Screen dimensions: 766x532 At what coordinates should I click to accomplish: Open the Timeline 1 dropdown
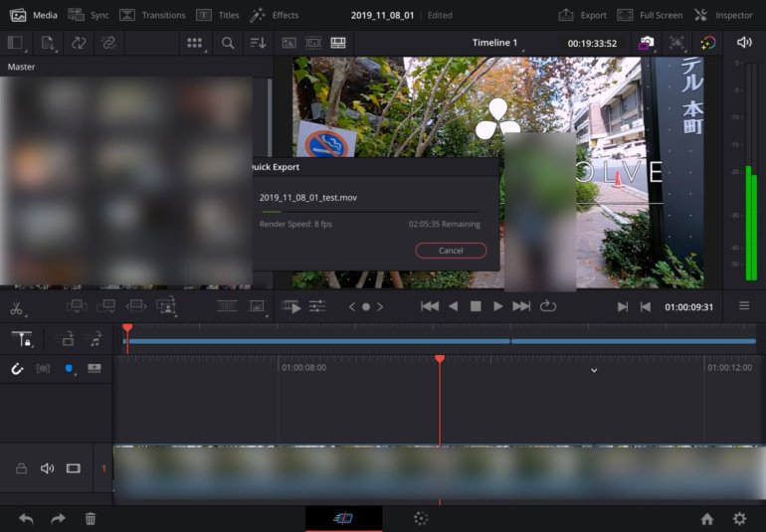(x=494, y=43)
